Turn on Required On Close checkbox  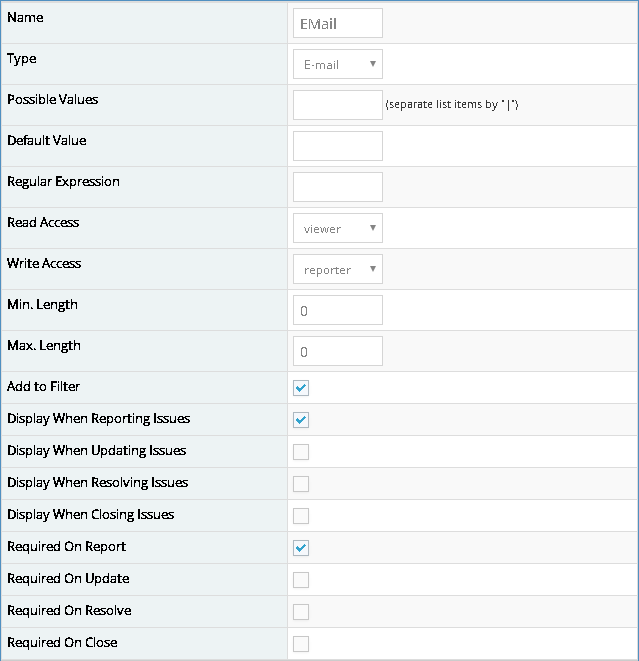(x=301, y=644)
